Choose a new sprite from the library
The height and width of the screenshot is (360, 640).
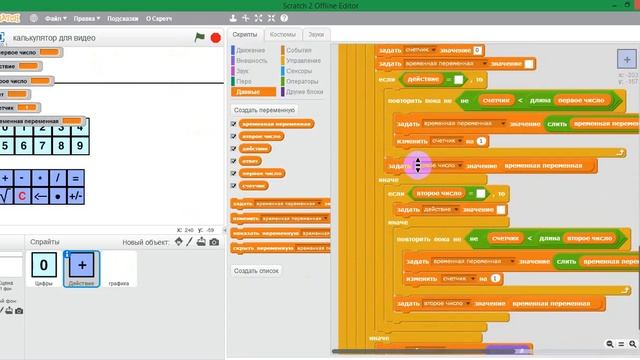179,242
